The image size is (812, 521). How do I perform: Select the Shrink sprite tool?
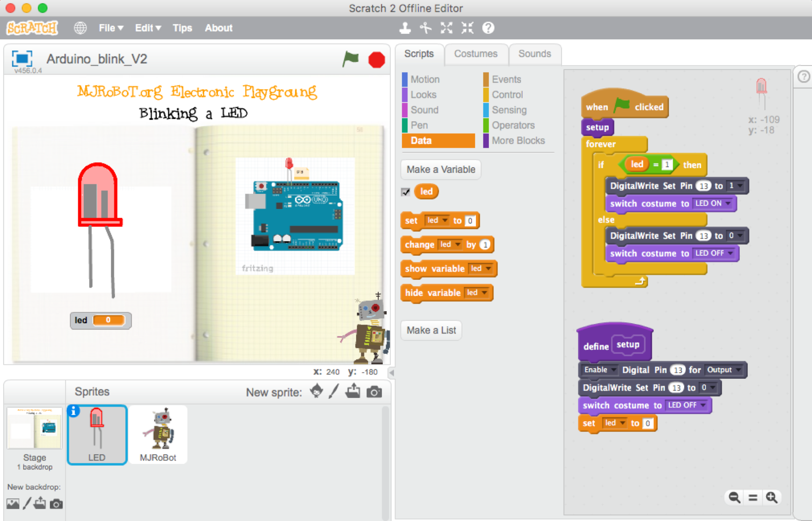[467, 28]
